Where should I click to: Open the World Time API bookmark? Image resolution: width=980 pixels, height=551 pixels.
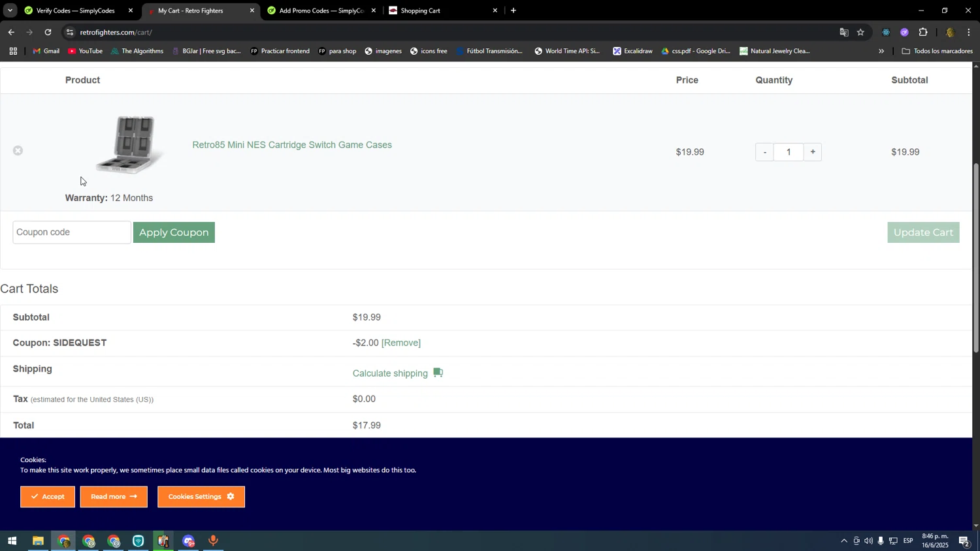point(567,51)
